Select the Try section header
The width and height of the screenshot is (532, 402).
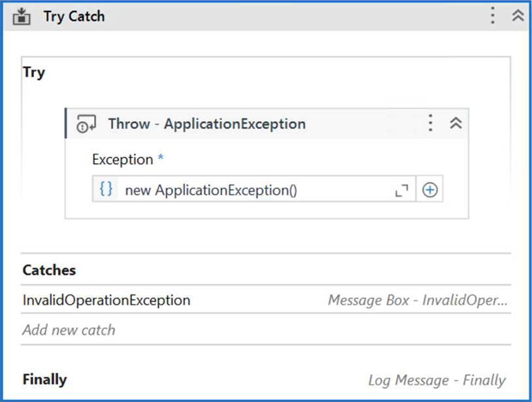point(34,73)
